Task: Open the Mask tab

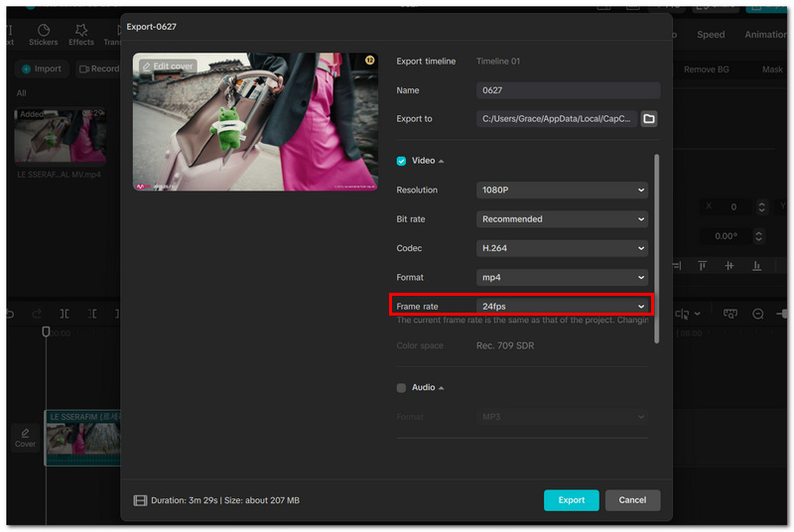Action: (x=772, y=69)
